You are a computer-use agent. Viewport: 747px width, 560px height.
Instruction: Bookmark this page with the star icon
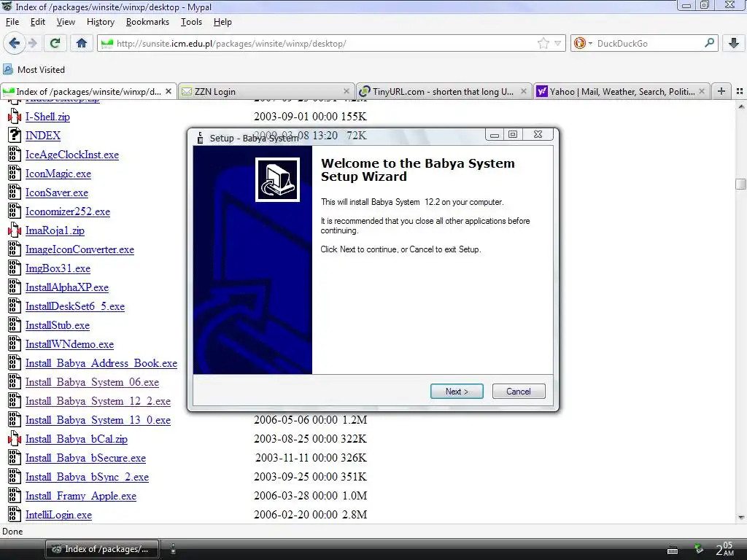(543, 43)
